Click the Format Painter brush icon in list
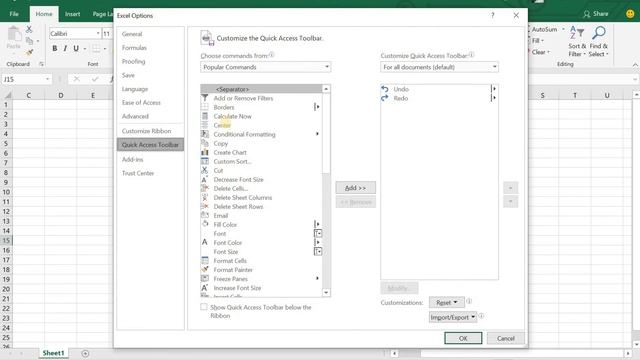The image size is (640, 360). (x=205, y=269)
